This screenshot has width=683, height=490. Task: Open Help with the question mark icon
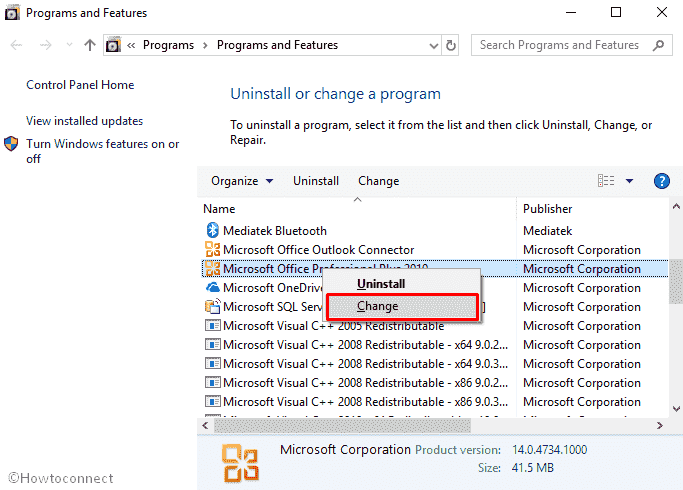(x=662, y=181)
